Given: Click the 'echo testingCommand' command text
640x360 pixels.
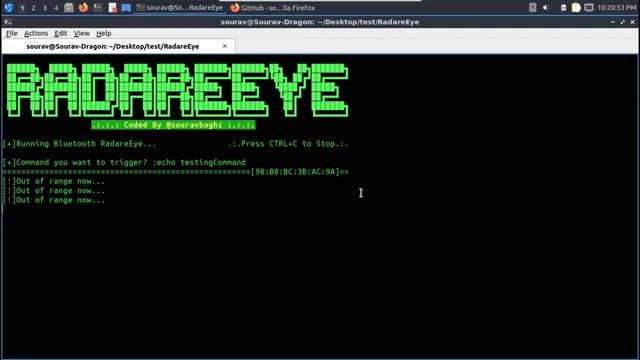Looking at the screenshot, I should click(201, 162).
